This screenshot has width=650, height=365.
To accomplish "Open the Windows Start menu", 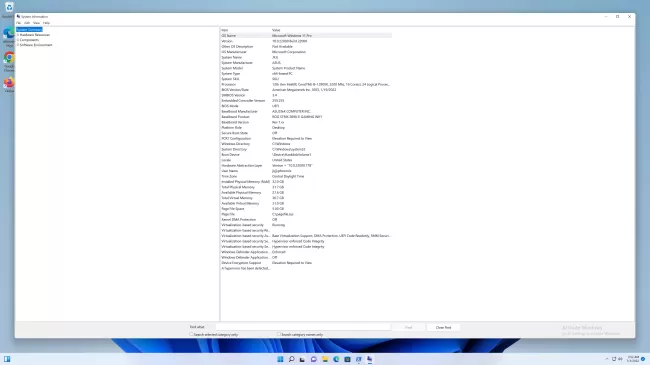I will 280,359.
